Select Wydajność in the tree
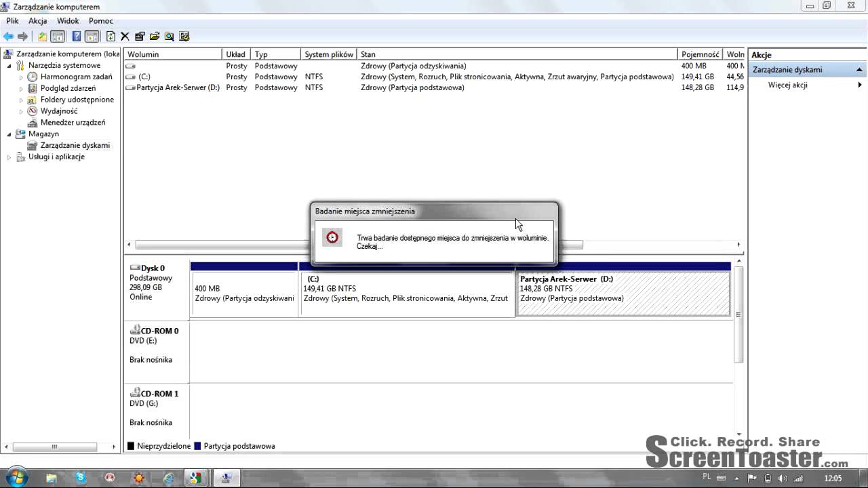868x488 pixels. coord(59,111)
